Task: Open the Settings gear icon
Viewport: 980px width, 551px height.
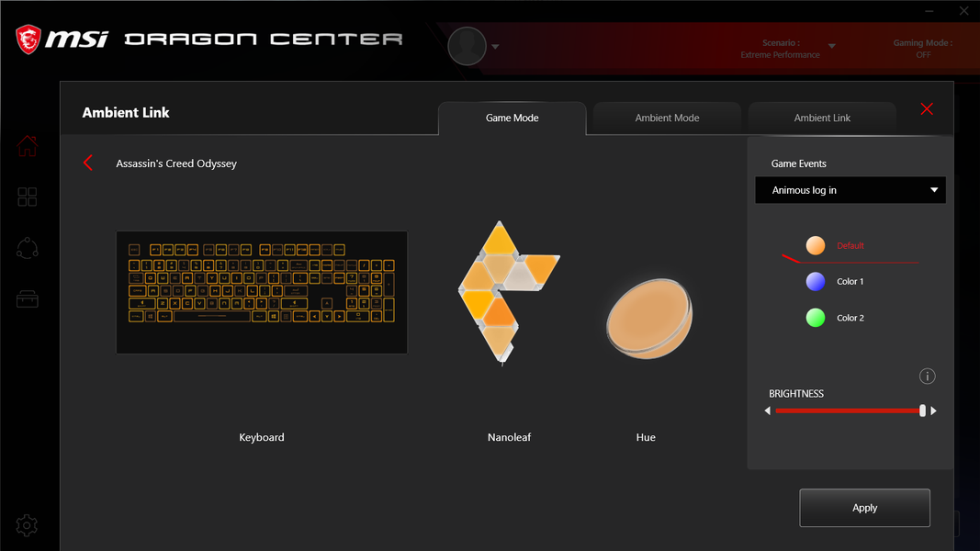Action: (x=27, y=525)
